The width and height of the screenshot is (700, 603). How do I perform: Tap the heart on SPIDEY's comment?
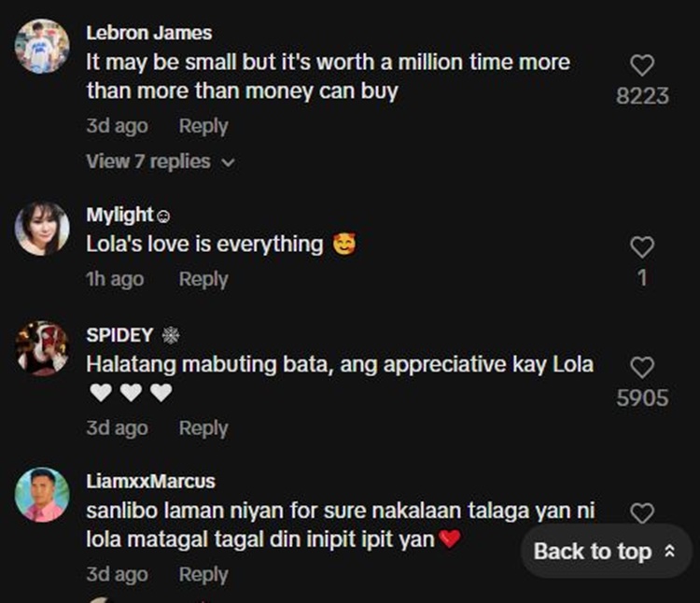click(x=642, y=368)
